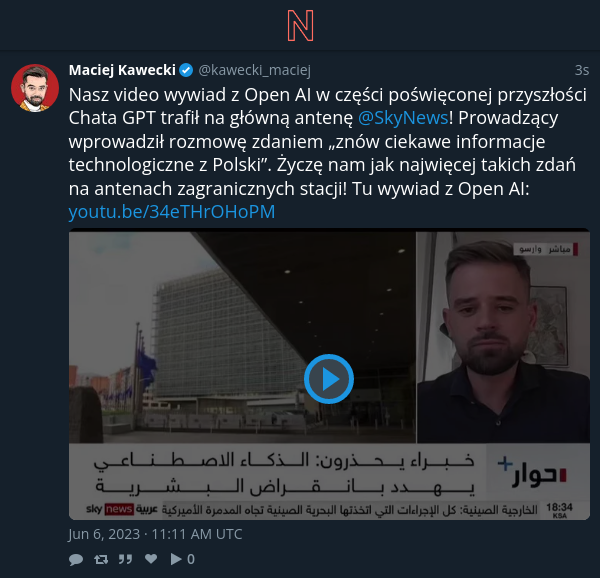Click the blue verified badge
The image size is (600, 578).
[186, 70]
